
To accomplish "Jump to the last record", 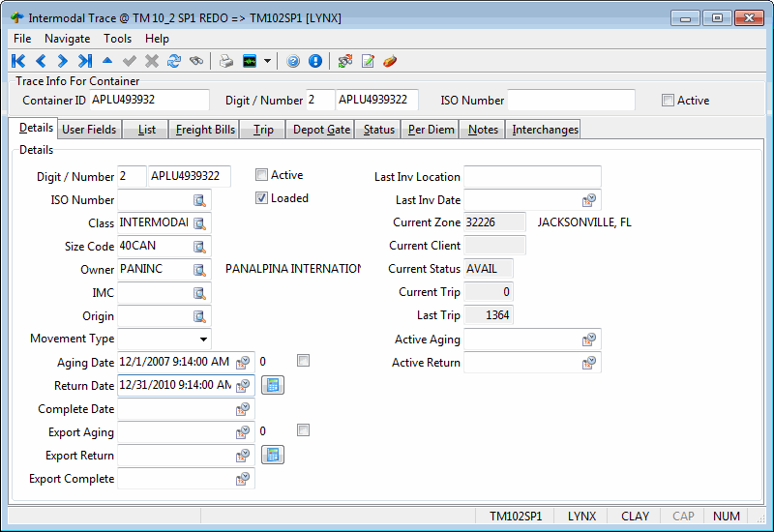I will point(85,61).
